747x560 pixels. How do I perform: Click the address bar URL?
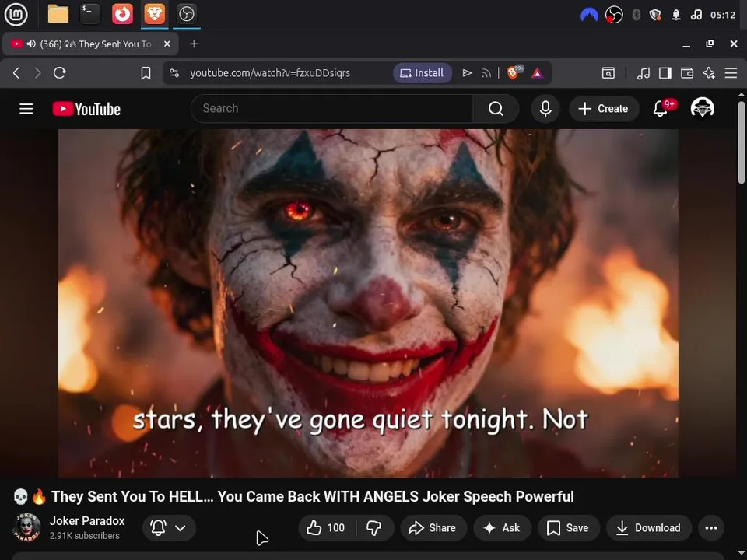coord(270,73)
